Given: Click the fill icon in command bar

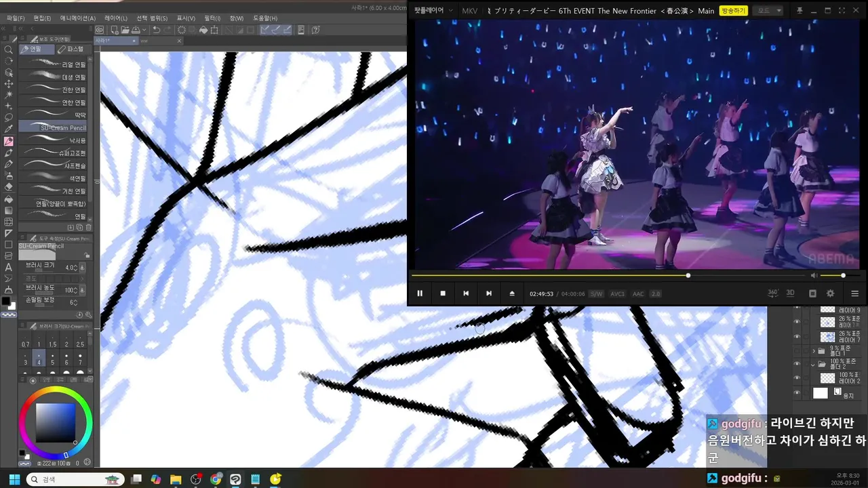Looking at the screenshot, I should (x=203, y=30).
